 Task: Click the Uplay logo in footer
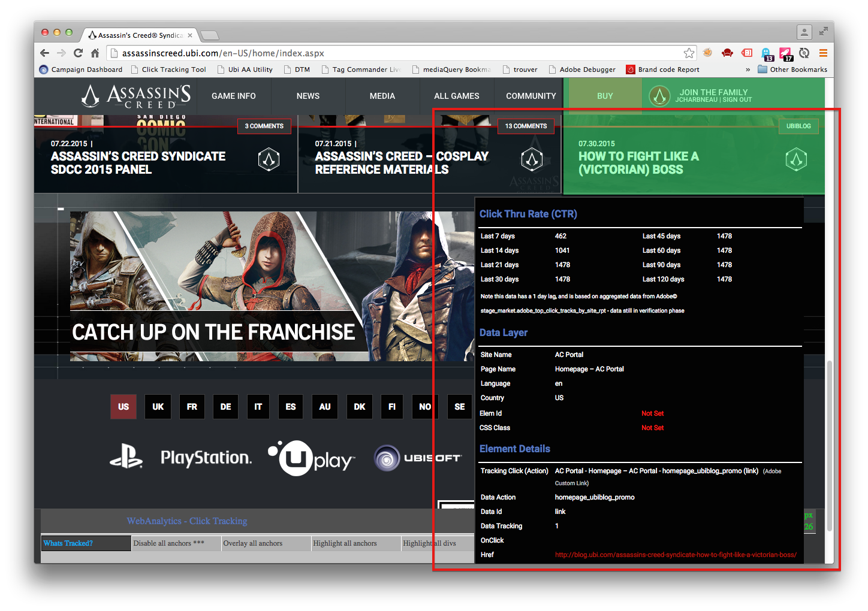311,458
